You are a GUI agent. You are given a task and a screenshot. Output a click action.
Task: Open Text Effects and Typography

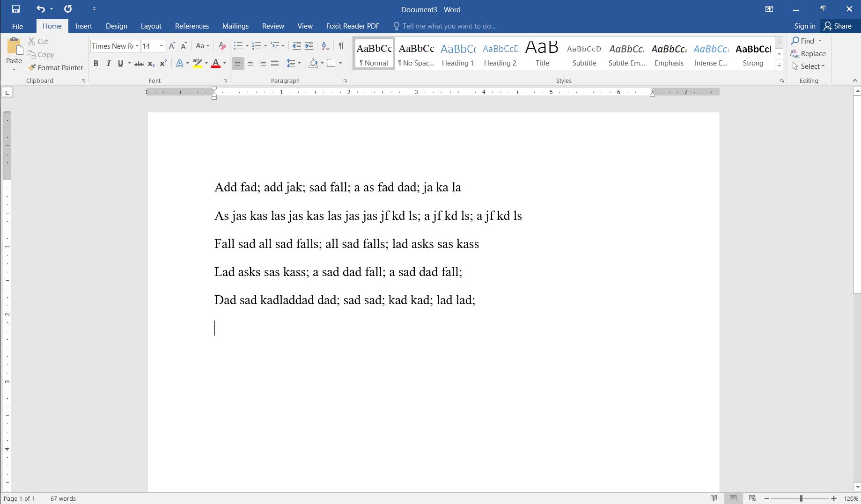(179, 63)
